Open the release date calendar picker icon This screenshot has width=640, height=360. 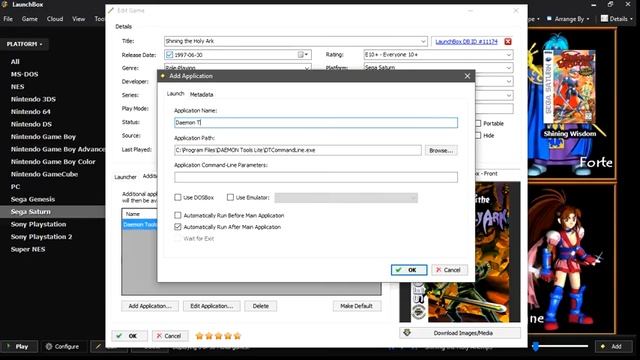tap(303, 55)
